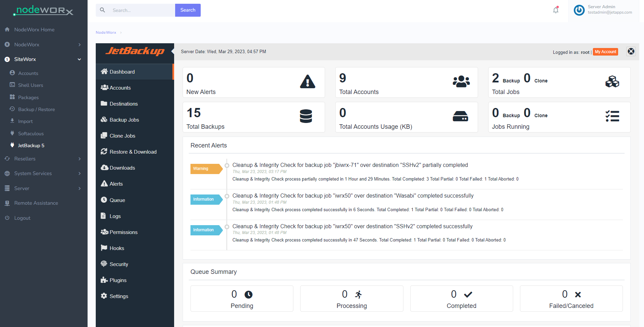Open Import sidebar link
This screenshot has width=644, height=327.
click(x=26, y=121)
